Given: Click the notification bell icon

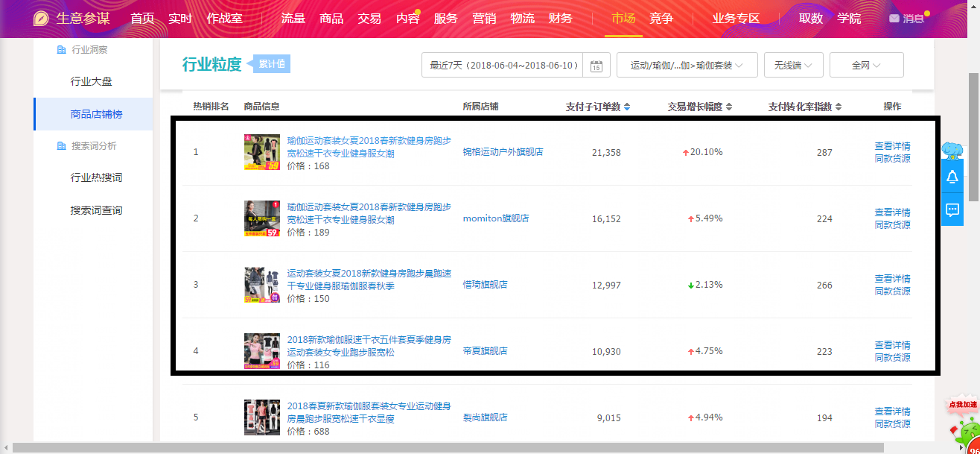Looking at the screenshot, I should pos(952,177).
